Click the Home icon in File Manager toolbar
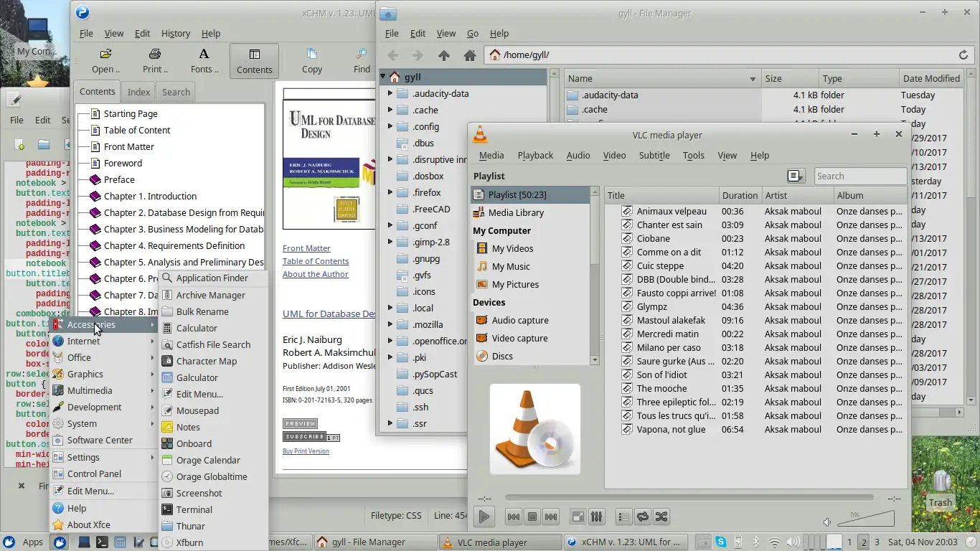Viewport: 980px width, 551px height. (x=470, y=55)
